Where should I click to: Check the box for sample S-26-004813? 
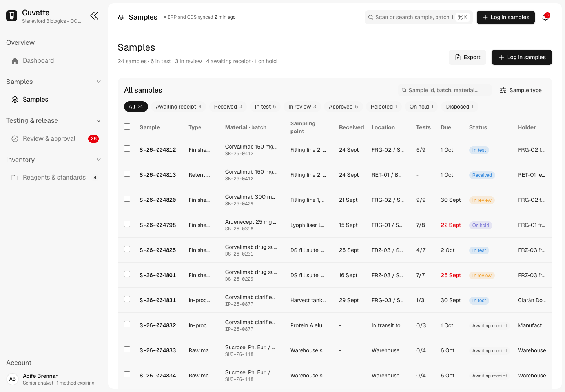(x=127, y=174)
